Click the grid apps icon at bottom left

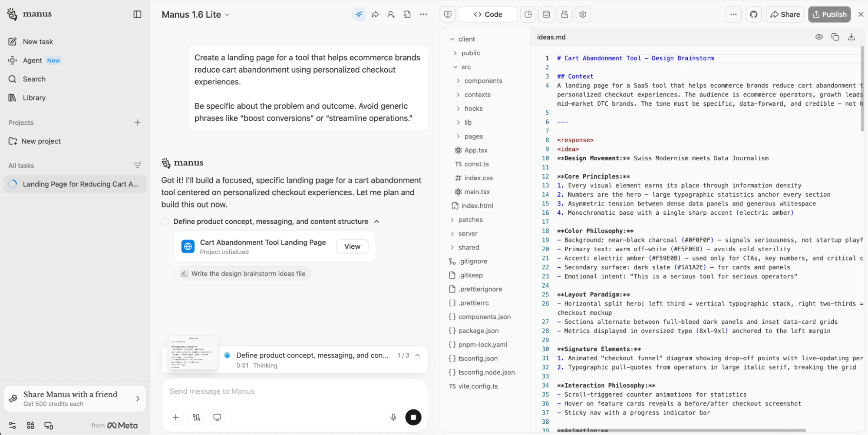30,425
